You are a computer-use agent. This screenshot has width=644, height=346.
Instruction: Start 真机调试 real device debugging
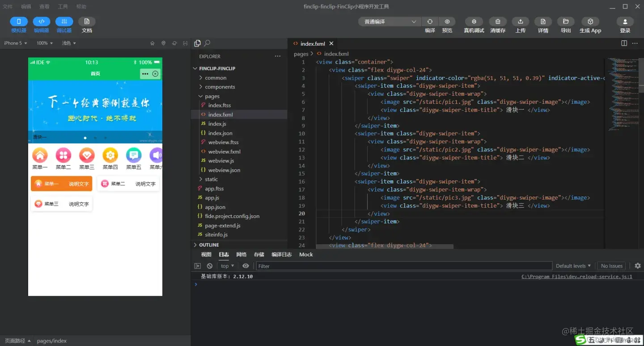(x=474, y=21)
